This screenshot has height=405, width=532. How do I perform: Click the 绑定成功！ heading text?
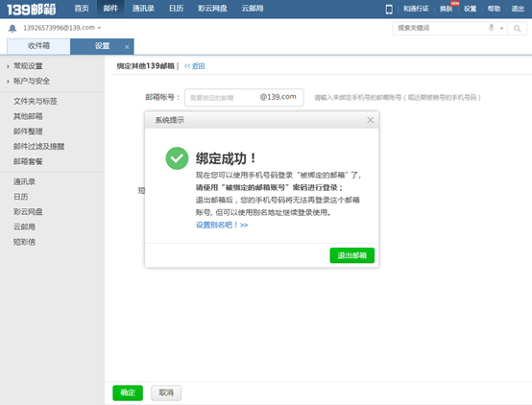coord(226,158)
